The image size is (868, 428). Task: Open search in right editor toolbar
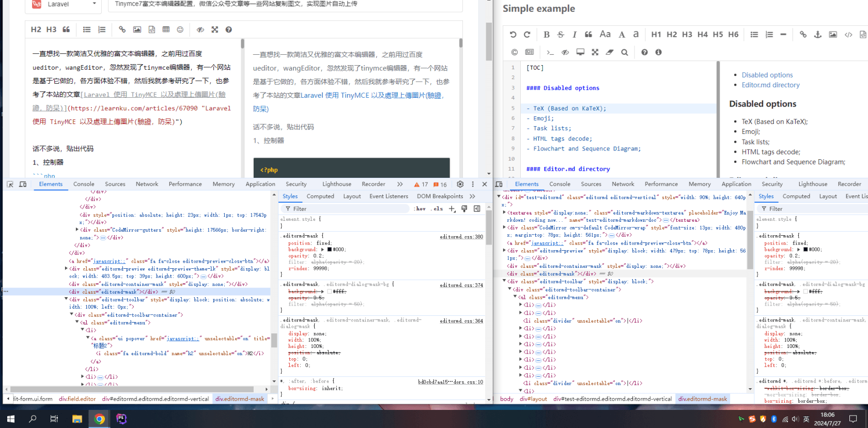click(625, 52)
